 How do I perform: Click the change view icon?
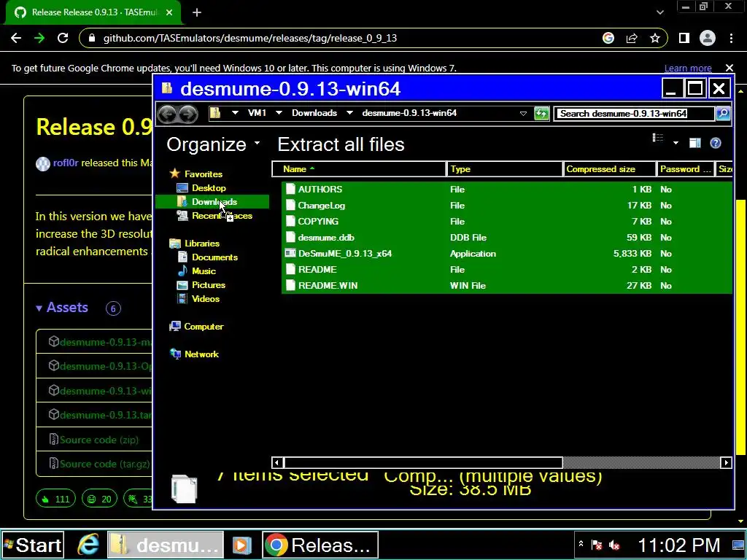point(658,139)
